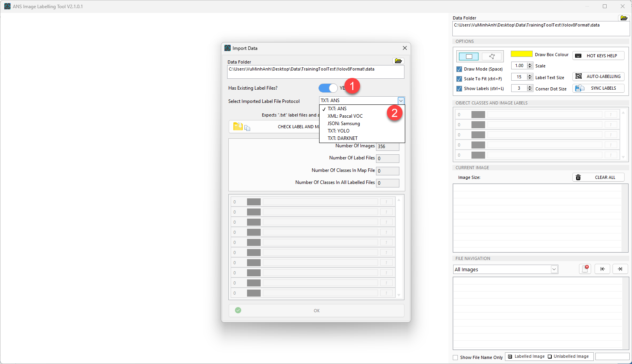
Task: Click the red-dot file marker icon
Action: click(x=585, y=269)
